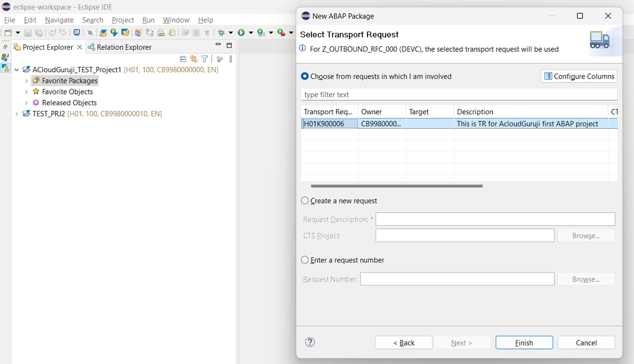Viewport: 634px width, 364px height.
Task: Toggle Link with Editor icon
Action: 194,59
